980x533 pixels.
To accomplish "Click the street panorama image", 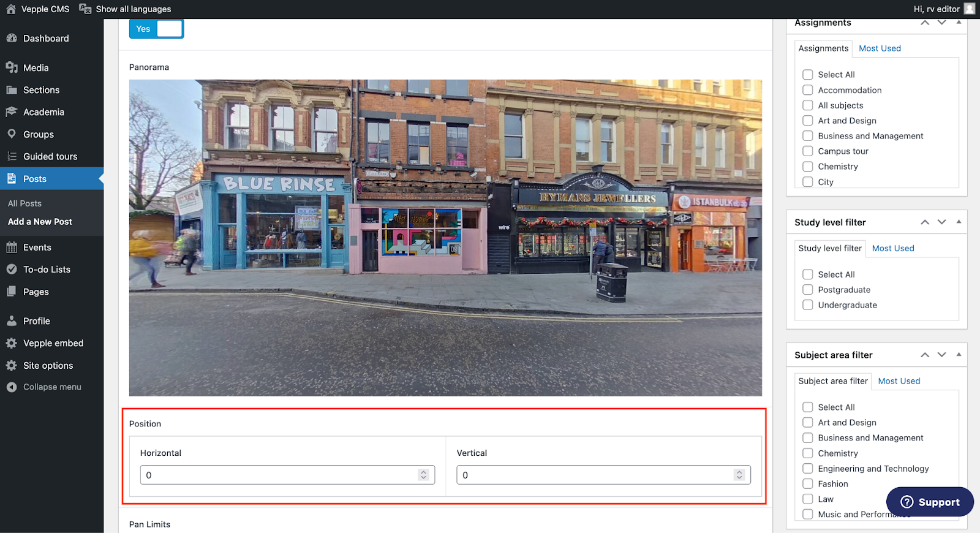I will (x=445, y=238).
